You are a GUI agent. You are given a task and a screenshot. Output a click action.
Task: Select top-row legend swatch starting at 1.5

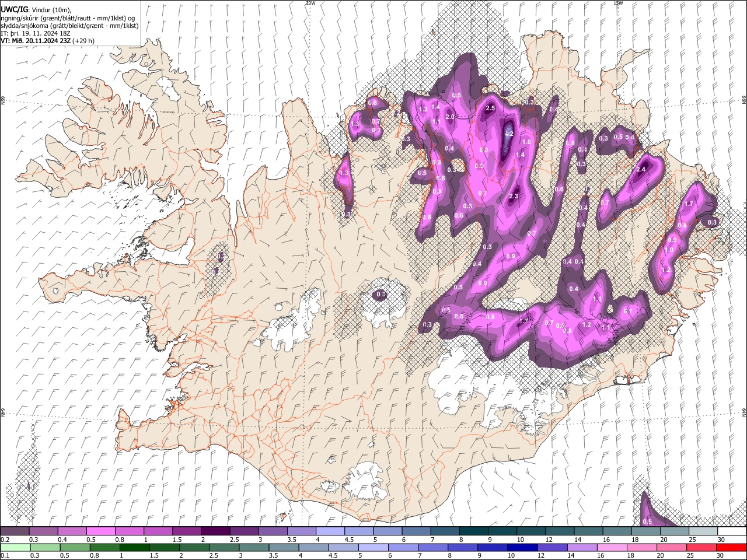186,531
